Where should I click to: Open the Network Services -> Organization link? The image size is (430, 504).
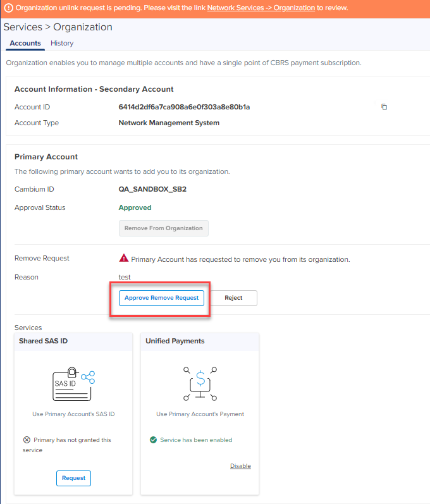pos(261,8)
